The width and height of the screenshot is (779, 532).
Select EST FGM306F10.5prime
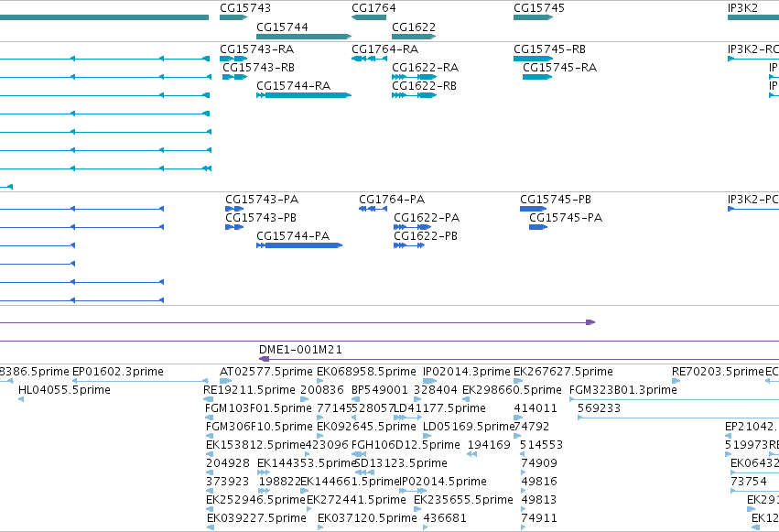click(259, 427)
